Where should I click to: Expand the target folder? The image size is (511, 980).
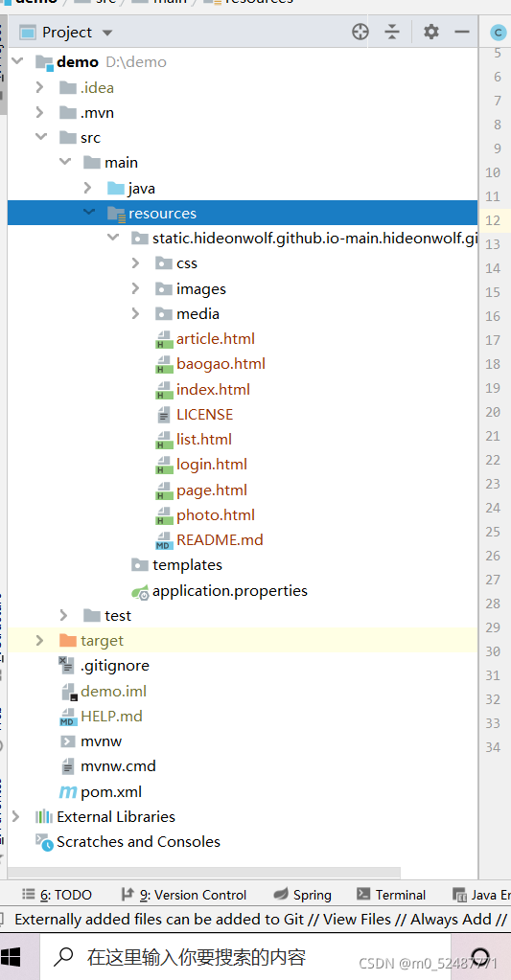tap(40, 640)
